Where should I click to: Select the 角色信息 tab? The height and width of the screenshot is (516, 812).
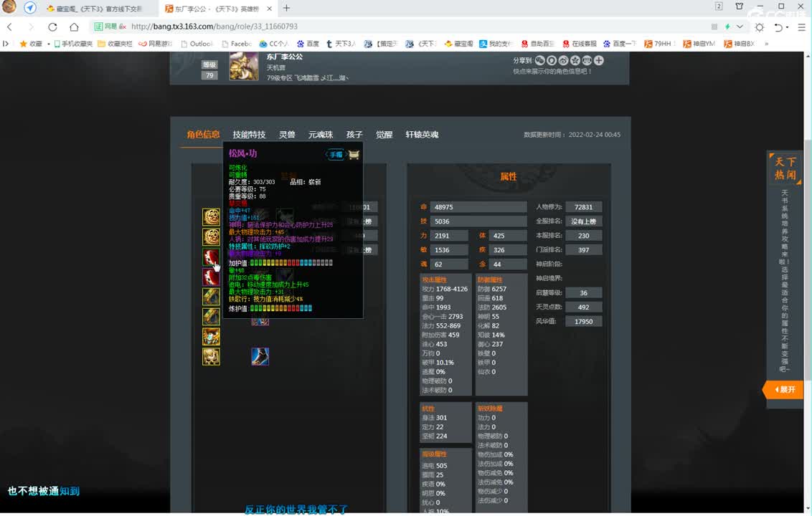pos(203,135)
